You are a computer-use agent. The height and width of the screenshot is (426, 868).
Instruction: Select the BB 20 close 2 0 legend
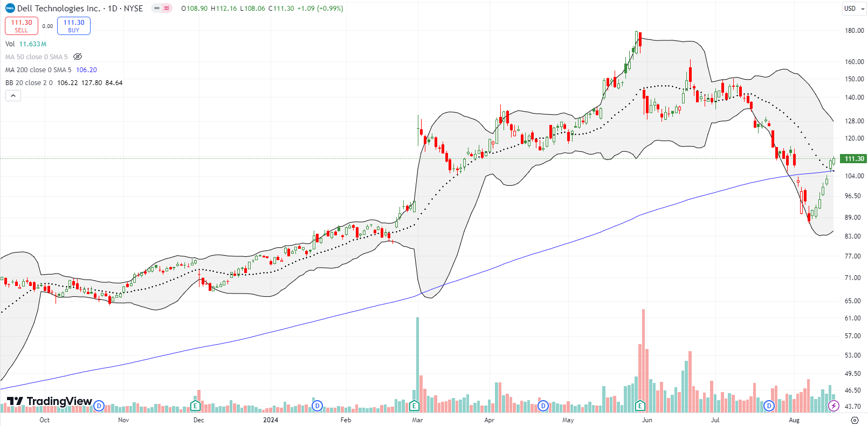pos(29,82)
